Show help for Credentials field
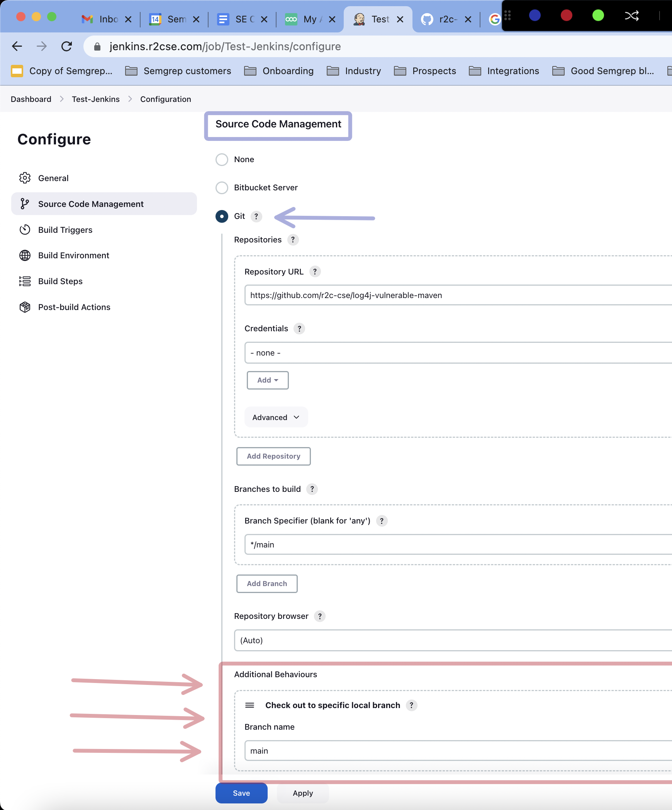The image size is (672, 810). pos(299,329)
